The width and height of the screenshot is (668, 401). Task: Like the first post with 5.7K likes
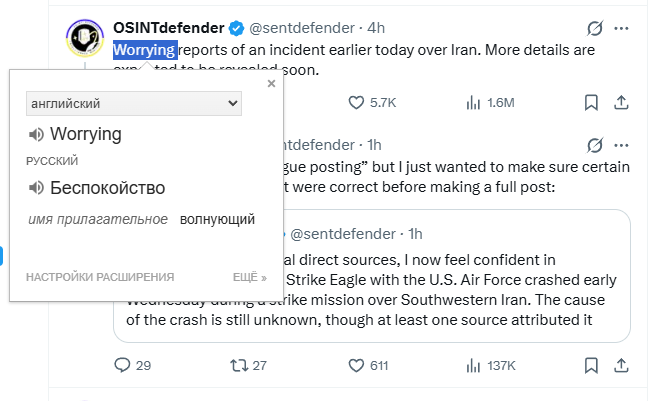356,102
